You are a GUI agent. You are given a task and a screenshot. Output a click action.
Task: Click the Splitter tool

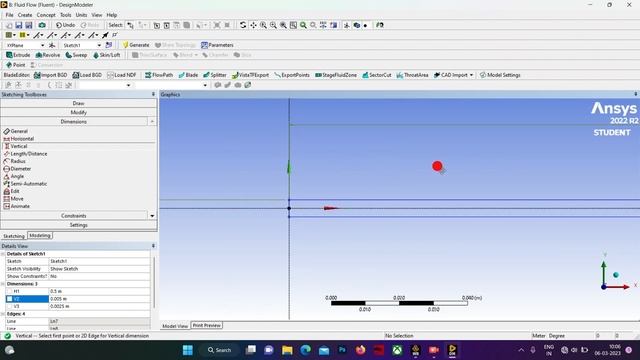[x=215, y=75]
